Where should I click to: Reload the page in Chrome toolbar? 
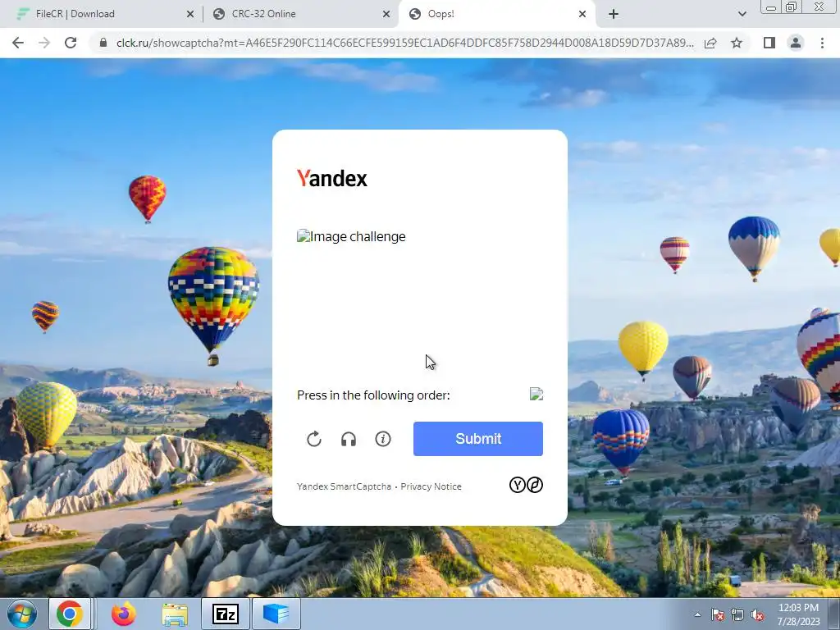71,43
